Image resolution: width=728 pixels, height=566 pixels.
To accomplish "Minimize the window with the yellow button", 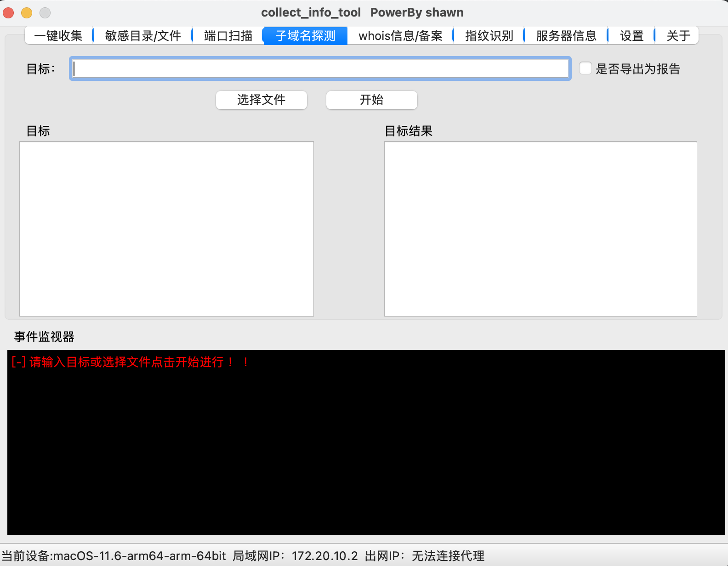I will click(x=27, y=13).
